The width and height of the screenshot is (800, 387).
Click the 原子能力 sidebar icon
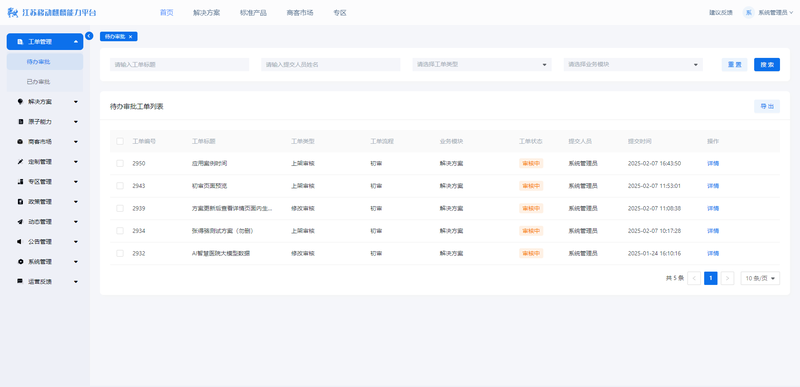pyautogui.click(x=20, y=122)
